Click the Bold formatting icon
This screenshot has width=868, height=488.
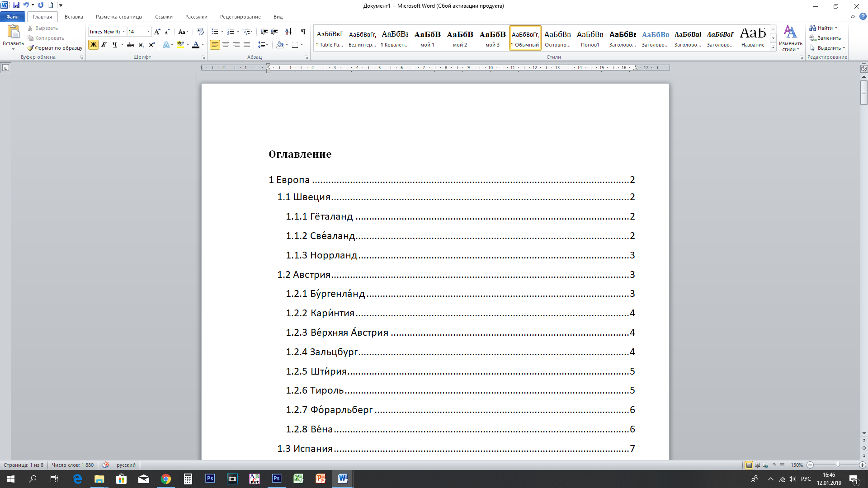pyautogui.click(x=93, y=45)
